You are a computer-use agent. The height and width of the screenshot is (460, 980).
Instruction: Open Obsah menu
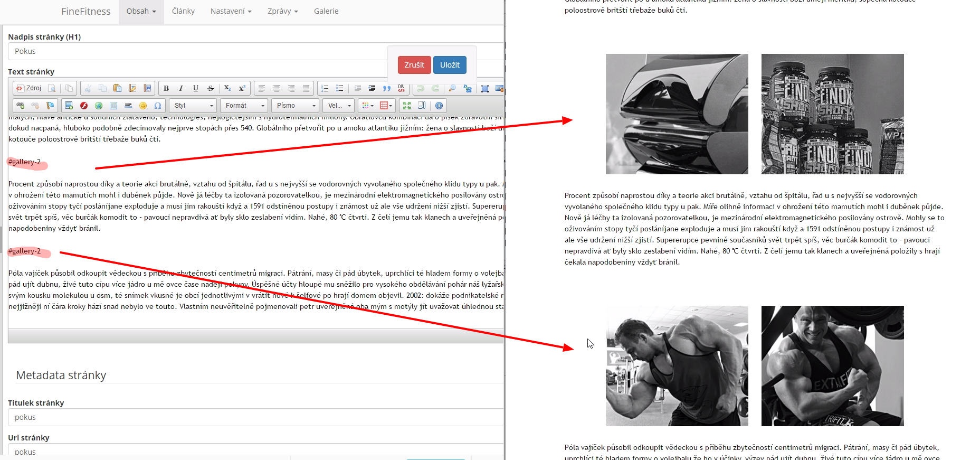[141, 11]
